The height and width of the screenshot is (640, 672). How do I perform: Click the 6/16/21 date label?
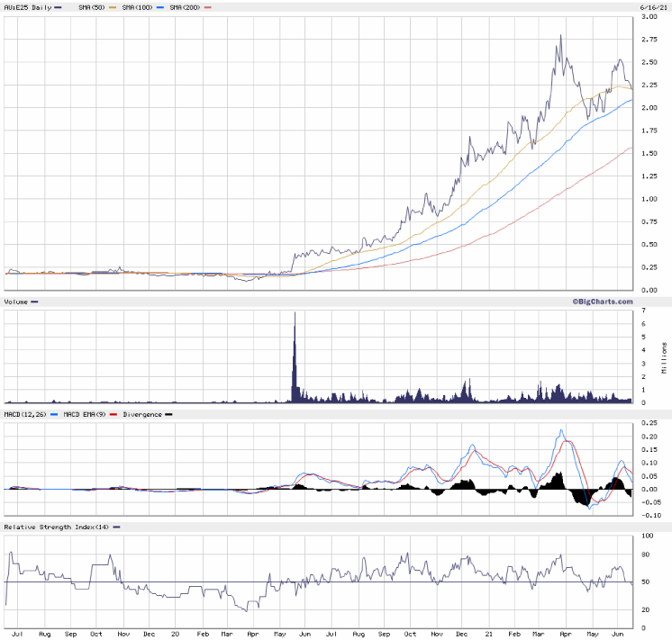(651, 6)
